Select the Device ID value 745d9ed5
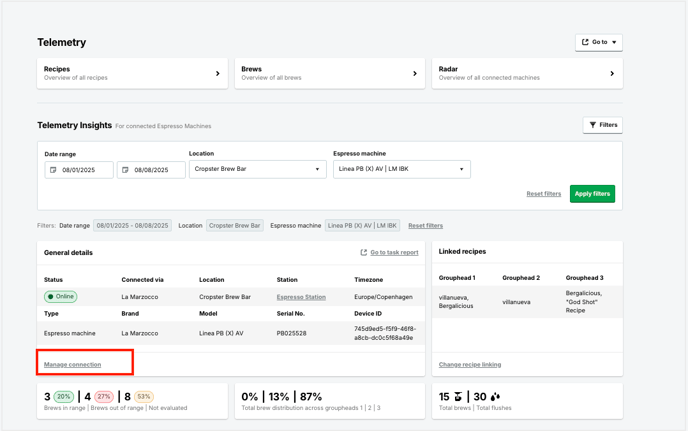 (385, 333)
